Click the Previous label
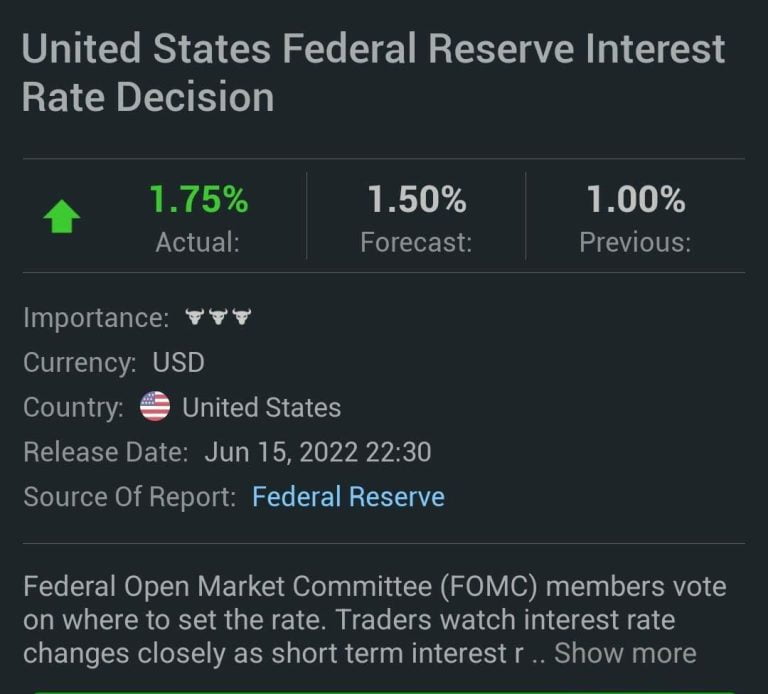This screenshot has width=768, height=694. [x=635, y=243]
